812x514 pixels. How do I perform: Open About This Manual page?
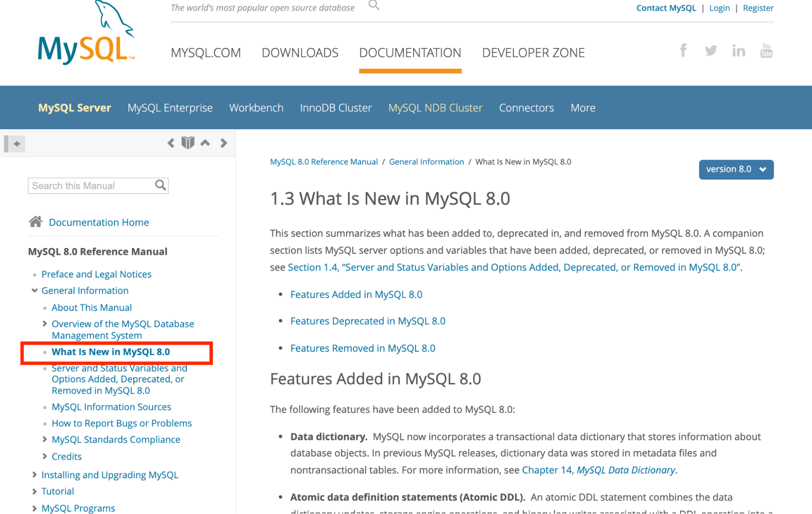[91, 308]
